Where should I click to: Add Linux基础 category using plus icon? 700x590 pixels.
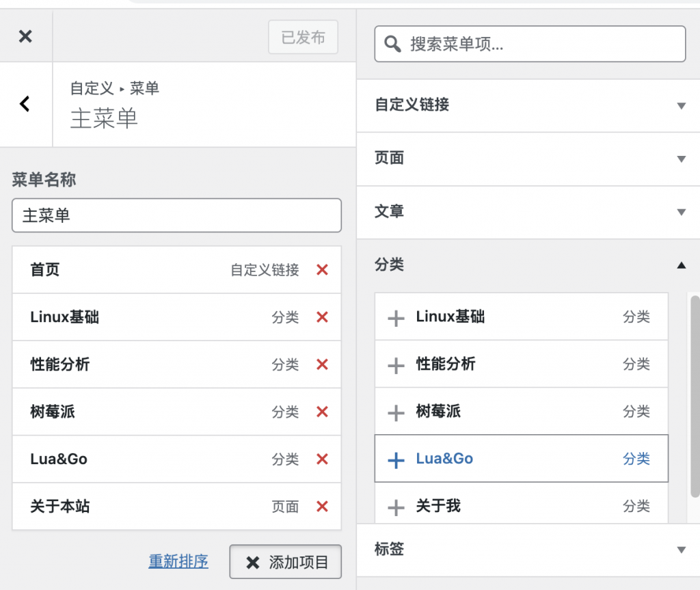396,318
